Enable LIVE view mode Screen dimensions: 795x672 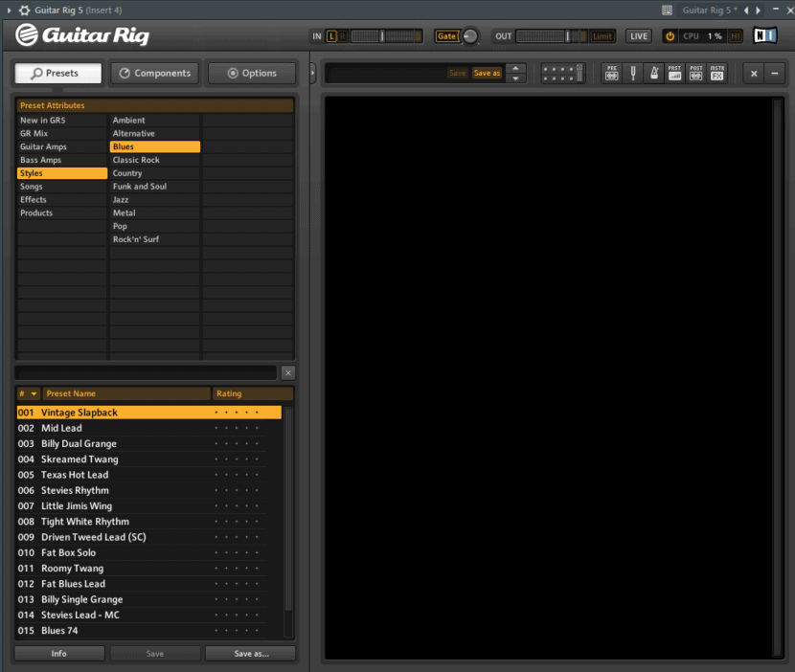tap(638, 35)
